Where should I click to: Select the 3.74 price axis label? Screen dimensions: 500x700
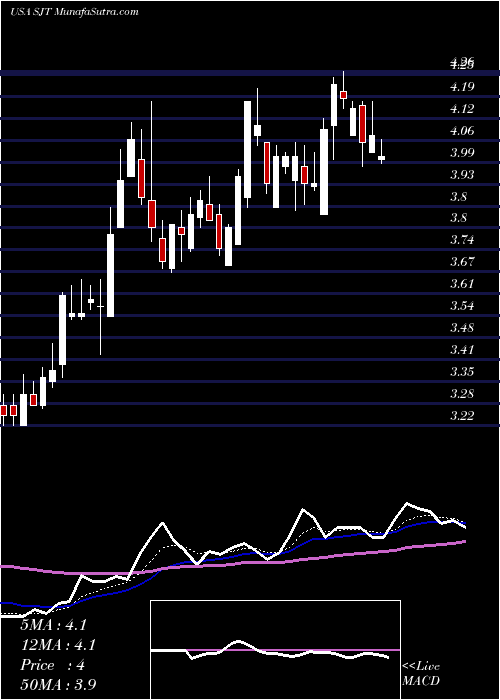[462, 240]
